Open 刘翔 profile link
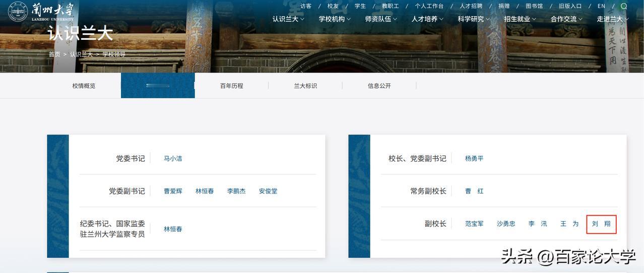This screenshot has width=644, height=273. (x=601, y=224)
